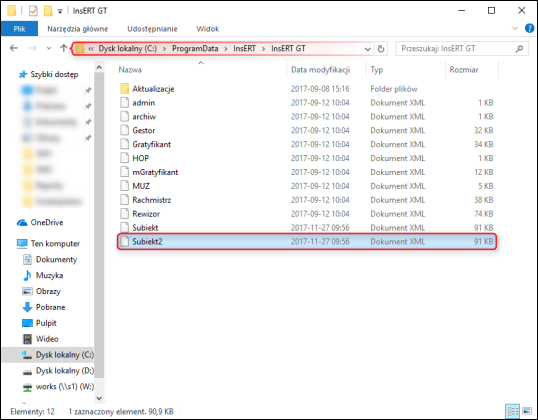Open Obrazy in navigation pane

tap(48, 291)
